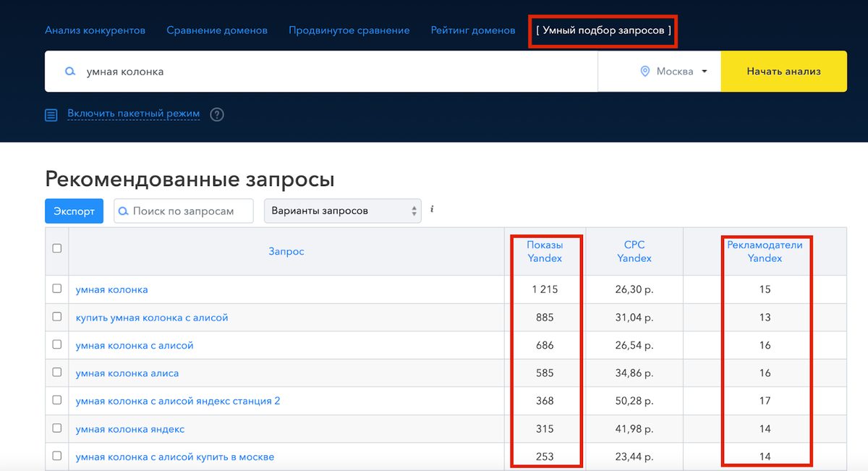Click the CPC value 34,86 р.
868x471 pixels.
(634, 373)
